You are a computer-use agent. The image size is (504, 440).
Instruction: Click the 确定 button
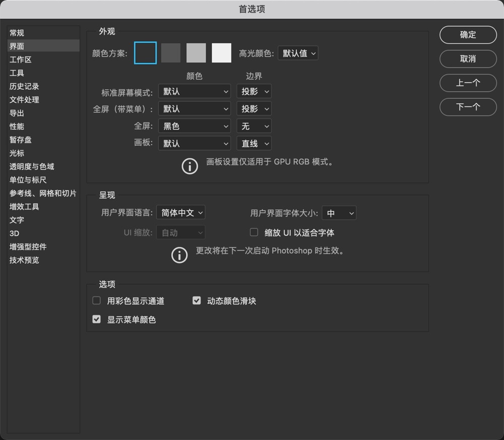pyautogui.click(x=468, y=35)
